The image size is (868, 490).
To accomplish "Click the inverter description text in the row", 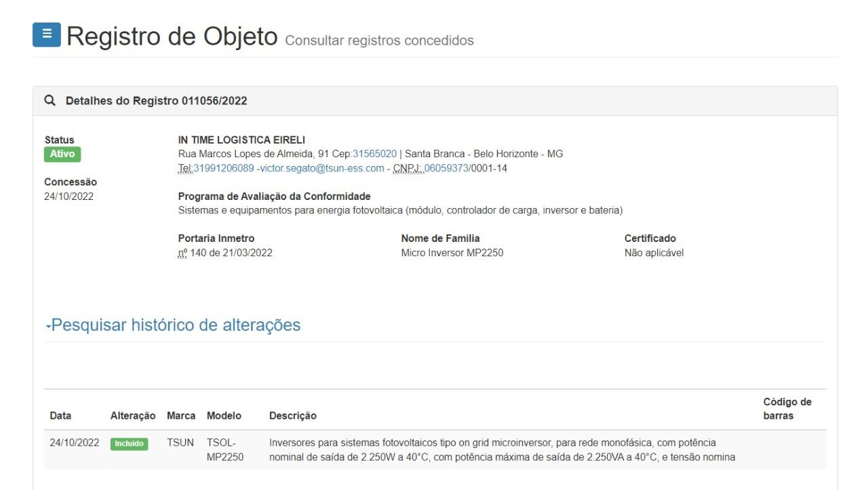I will pos(502,450).
